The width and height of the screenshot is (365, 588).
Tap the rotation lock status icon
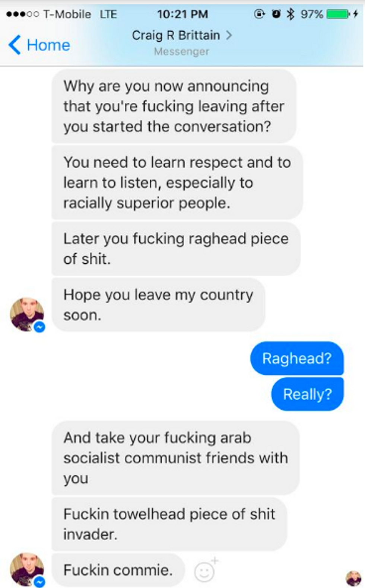point(259,14)
